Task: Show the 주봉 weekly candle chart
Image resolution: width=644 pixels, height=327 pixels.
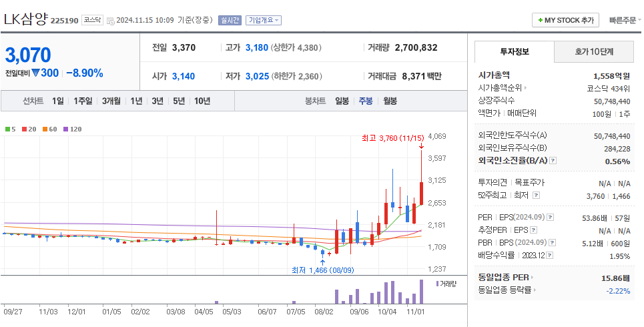Action: (x=366, y=101)
